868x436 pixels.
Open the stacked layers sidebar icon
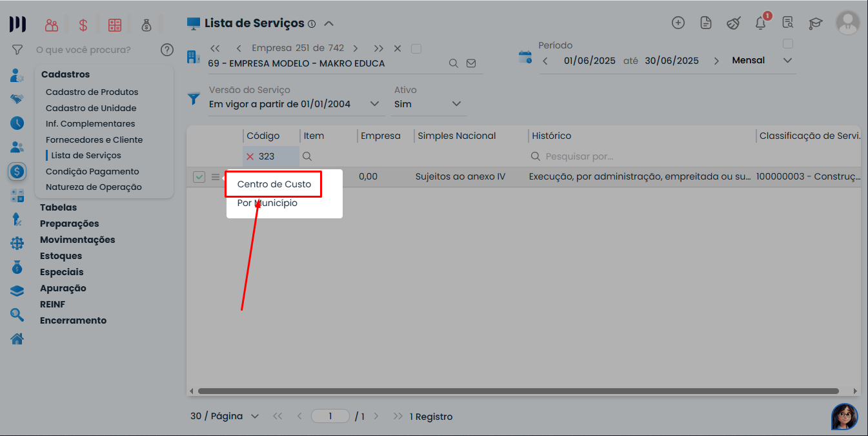[x=17, y=291]
